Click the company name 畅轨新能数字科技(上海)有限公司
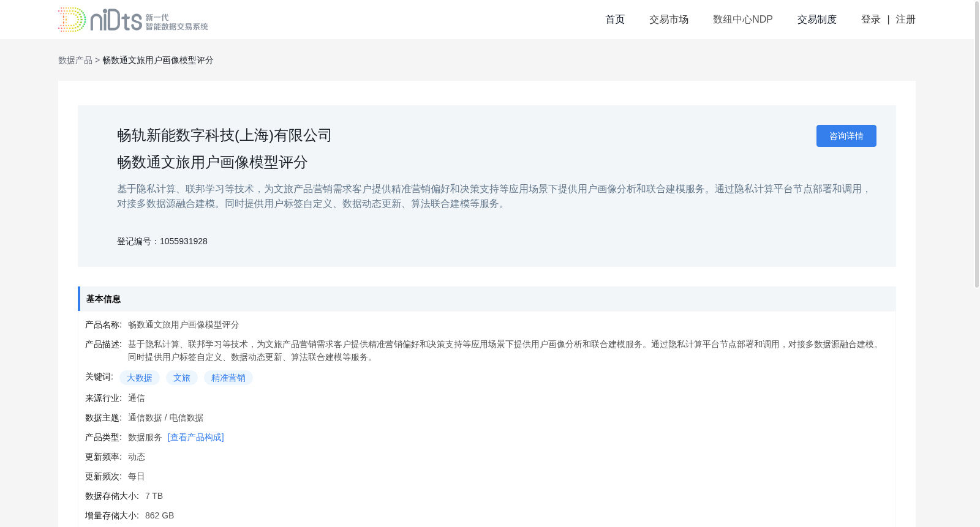 [x=224, y=135]
